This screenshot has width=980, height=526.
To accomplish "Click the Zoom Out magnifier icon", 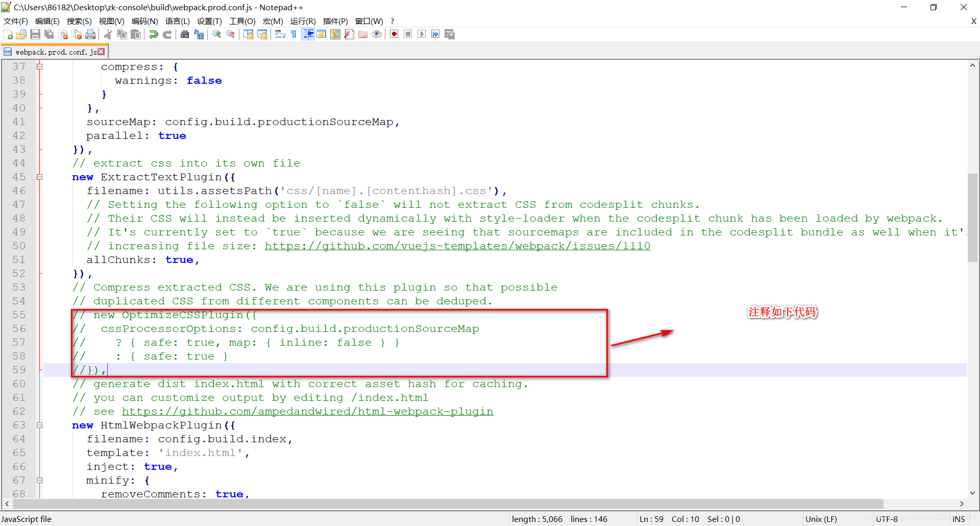I will pyautogui.click(x=231, y=34).
